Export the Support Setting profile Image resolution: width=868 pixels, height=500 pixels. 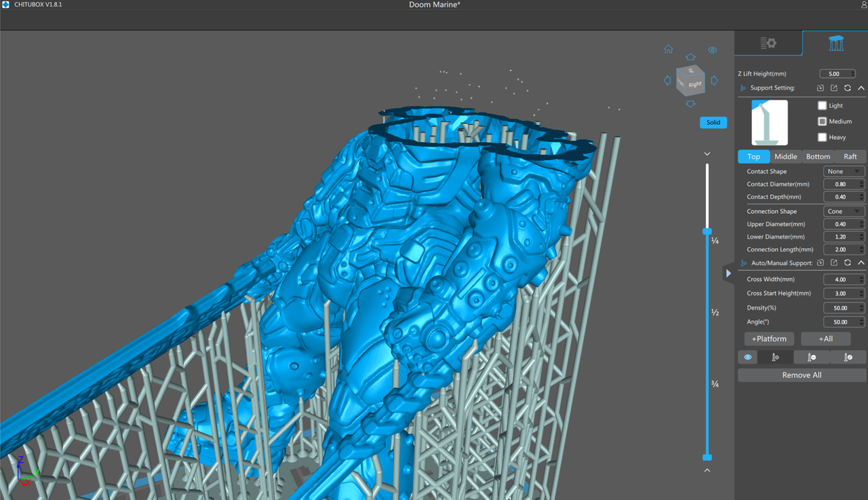point(834,88)
